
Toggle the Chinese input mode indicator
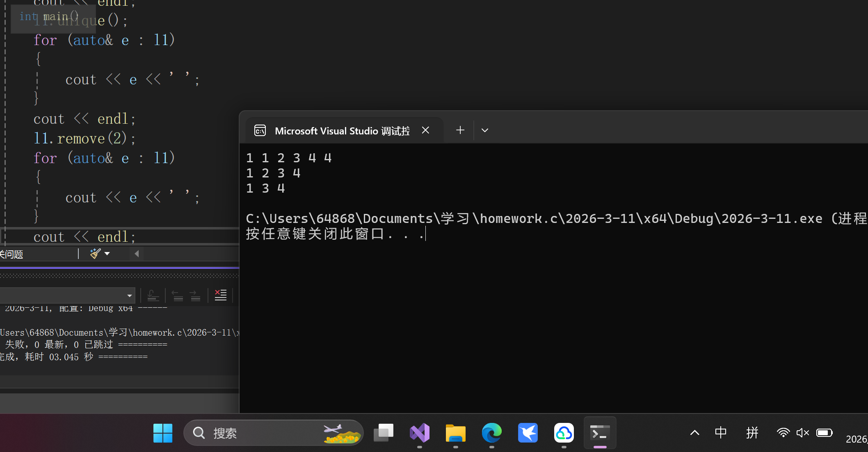point(721,433)
